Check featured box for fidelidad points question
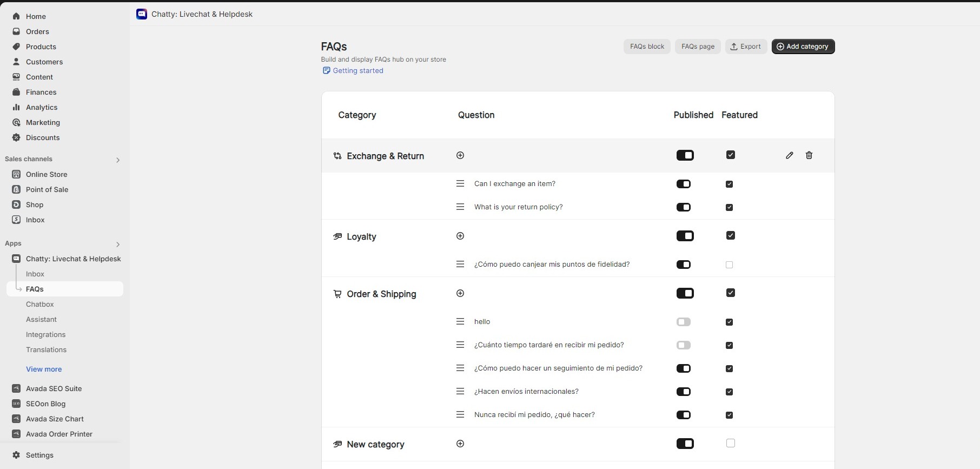The width and height of the screenshot is (980, 469). [730, 265]
